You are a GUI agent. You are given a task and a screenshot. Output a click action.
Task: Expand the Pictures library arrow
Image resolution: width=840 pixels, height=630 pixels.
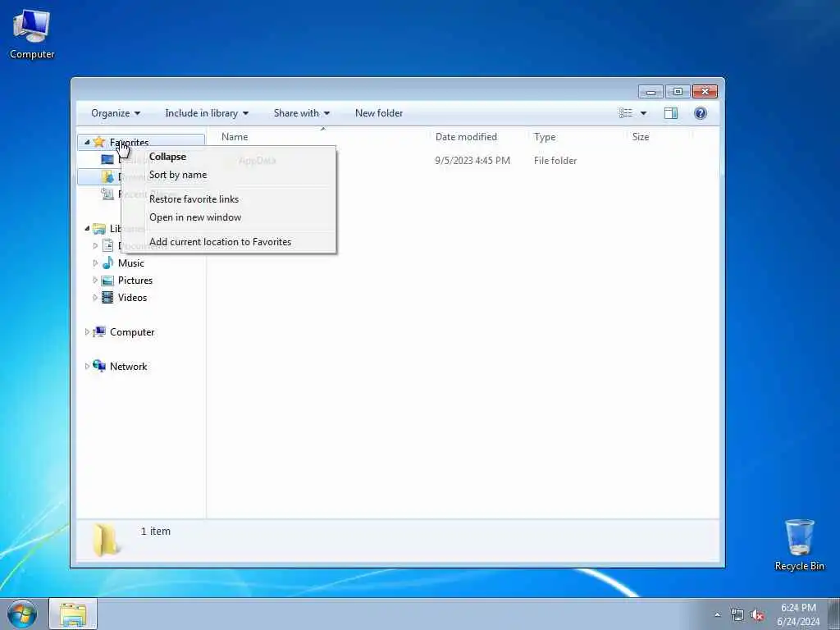pyautogui.click(x=95, y=281)
